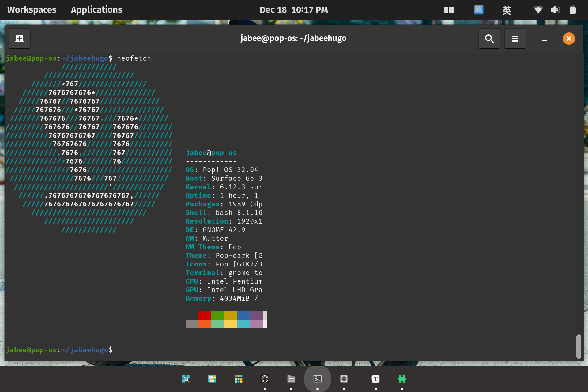Open the Typora T app in dock

click(x=376, y=379)
